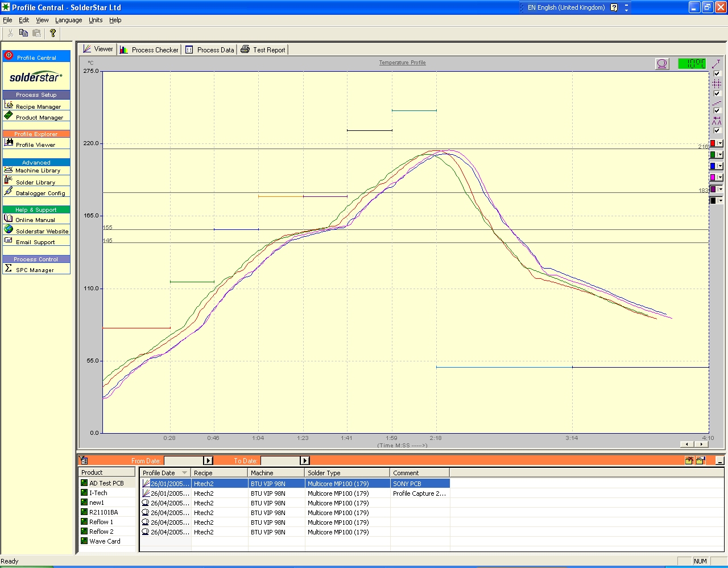Click the second folder icon on orange bar
The width and height of the screenshot is (728, 568).
click(700, 460)
